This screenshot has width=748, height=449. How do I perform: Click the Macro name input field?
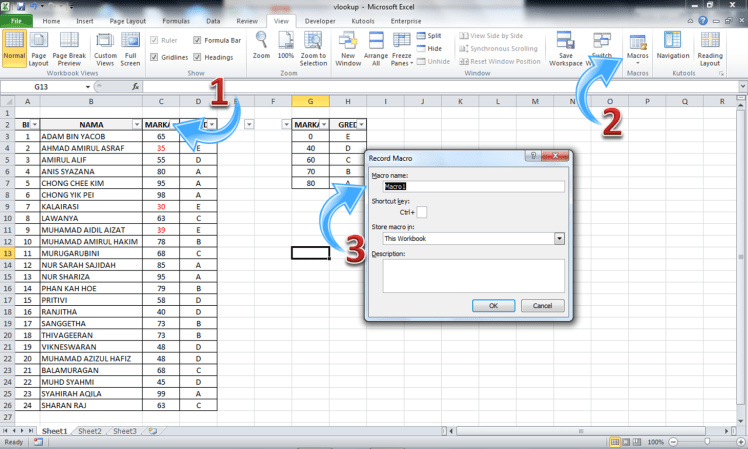(x=467, y=186)
